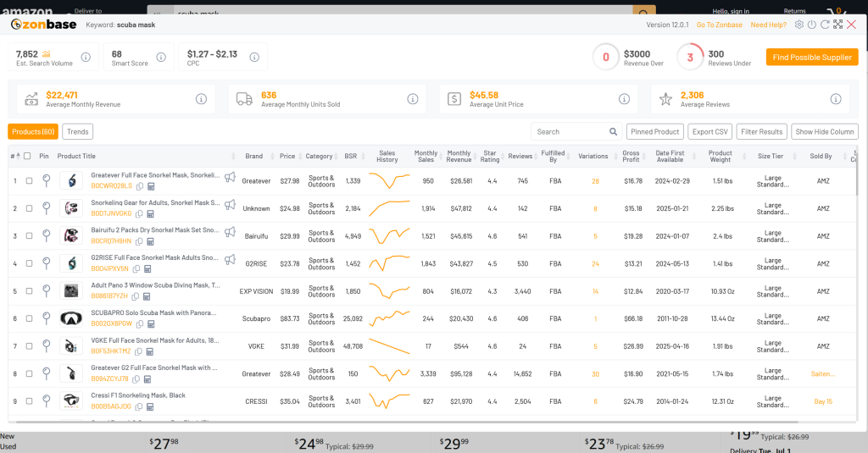Viewport: 868px width, 453px height.
Task: Copy ASIN B00B5AGJDG
Action: coord(139,406)
